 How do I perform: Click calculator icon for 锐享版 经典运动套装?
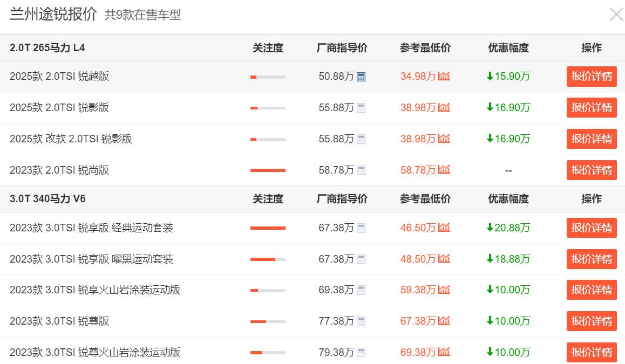(361, 228)
